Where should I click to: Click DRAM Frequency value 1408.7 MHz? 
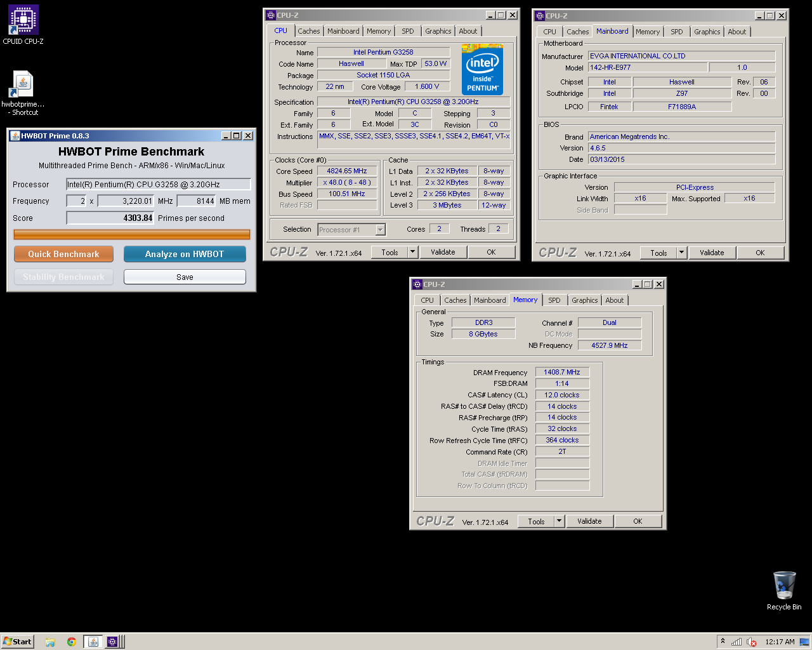(x=562, y=372)
